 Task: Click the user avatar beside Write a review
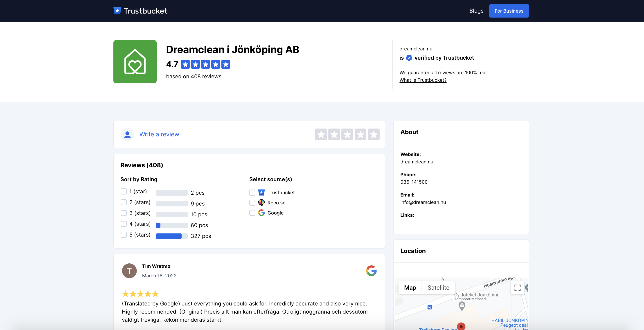pyautogui.click(x=127, y=134)
